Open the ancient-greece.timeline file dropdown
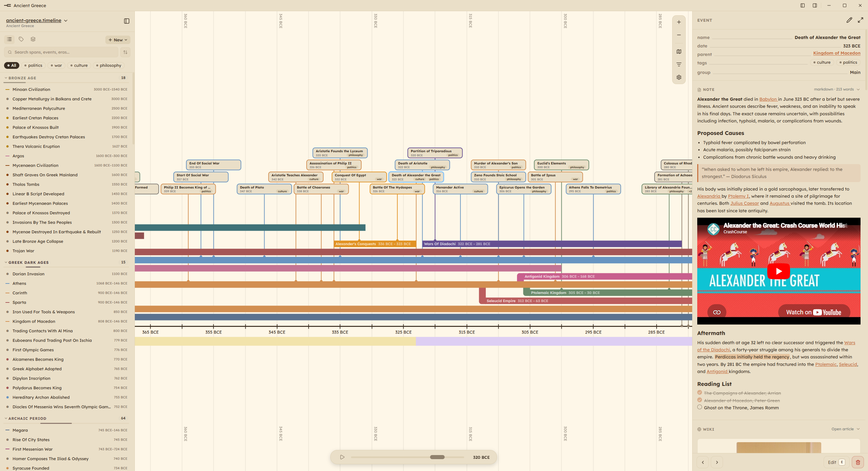The height and width of the screenshot is (471, 868). click(x=37, y=20)
